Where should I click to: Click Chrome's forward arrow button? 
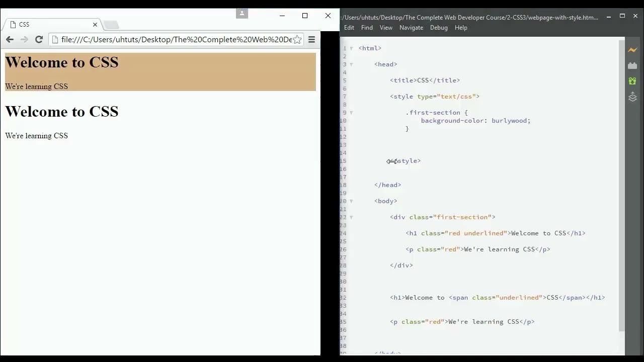click(24, 39)
